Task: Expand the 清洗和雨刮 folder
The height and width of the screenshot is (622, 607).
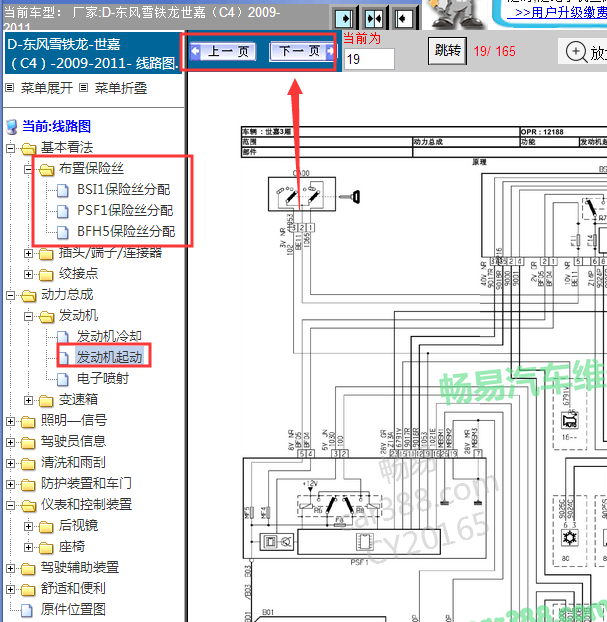Action: click(10, 463)
